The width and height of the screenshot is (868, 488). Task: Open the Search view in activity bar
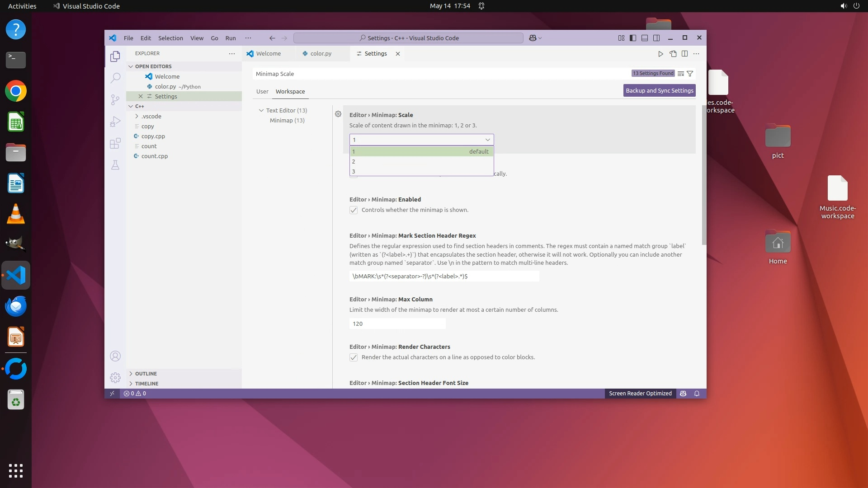tap(115, 78)
